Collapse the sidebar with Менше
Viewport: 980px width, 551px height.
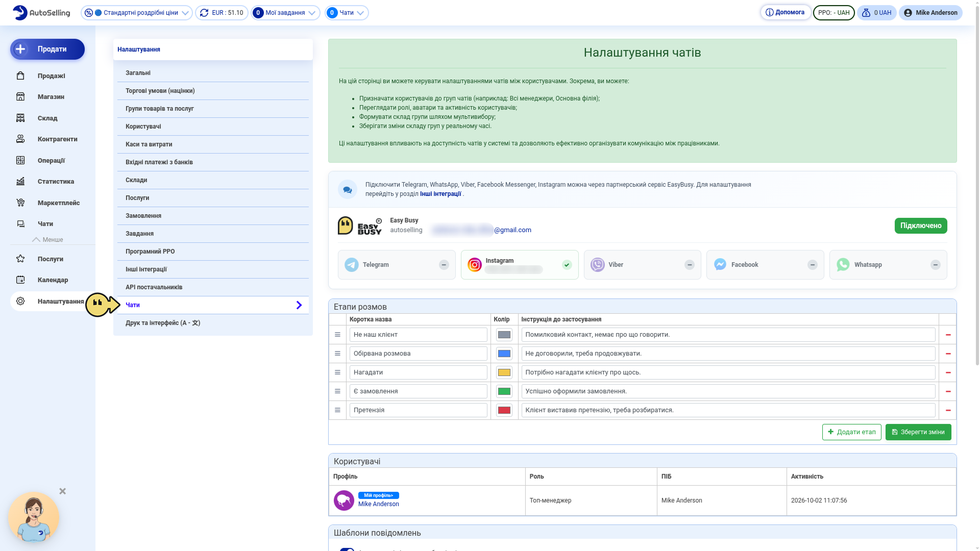(x=47, y=240)
